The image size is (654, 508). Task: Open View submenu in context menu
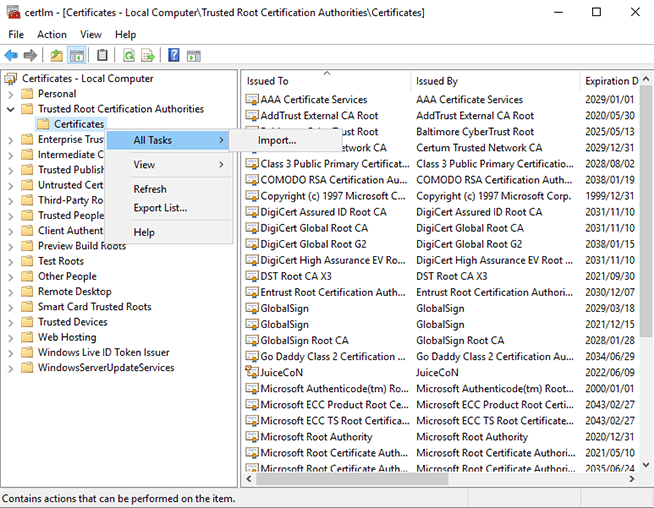(167, 164)
